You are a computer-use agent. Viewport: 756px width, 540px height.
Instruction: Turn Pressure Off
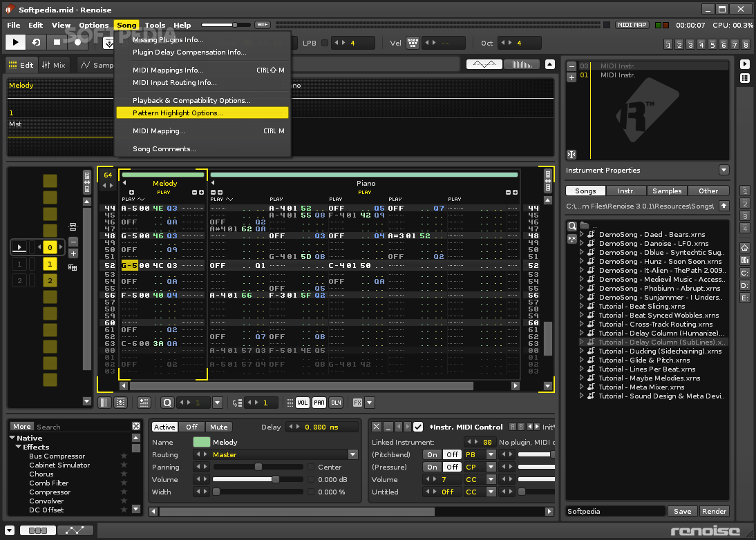[452, 467]
